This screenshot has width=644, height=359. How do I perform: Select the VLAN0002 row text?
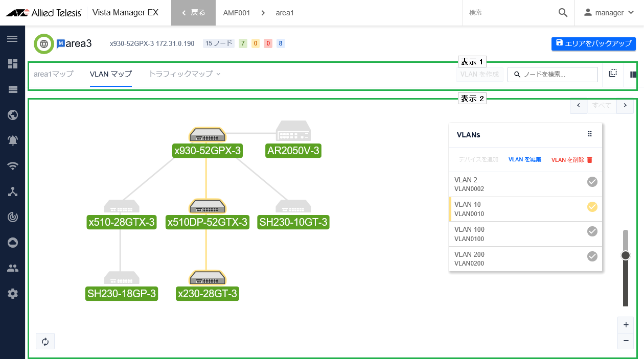click(x=469, y=189)
